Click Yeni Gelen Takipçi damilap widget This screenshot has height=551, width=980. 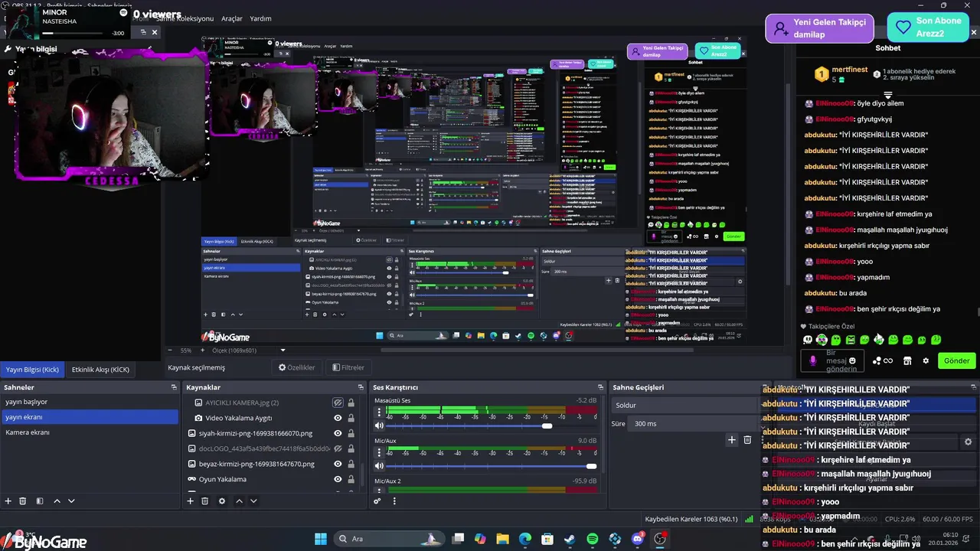[819, 28]
